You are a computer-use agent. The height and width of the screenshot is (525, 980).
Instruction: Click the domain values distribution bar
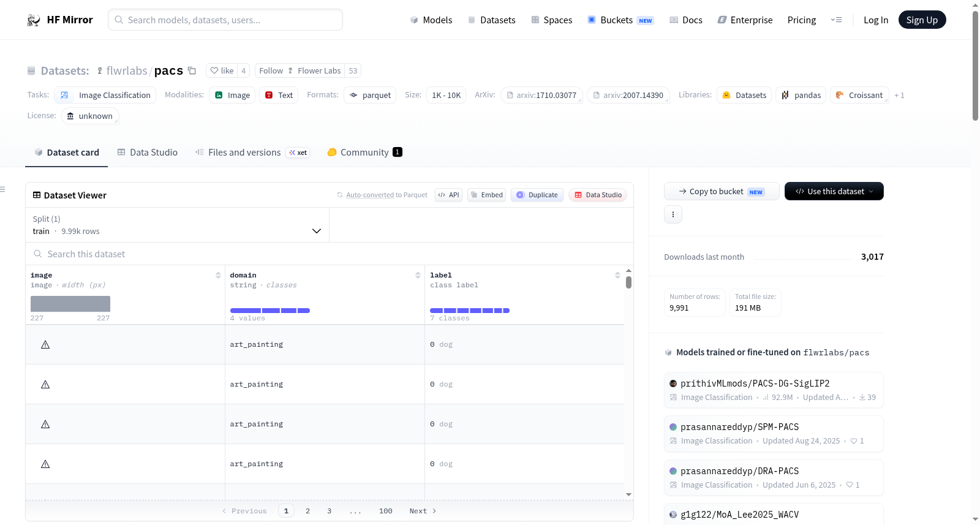[x=270, y=311]
